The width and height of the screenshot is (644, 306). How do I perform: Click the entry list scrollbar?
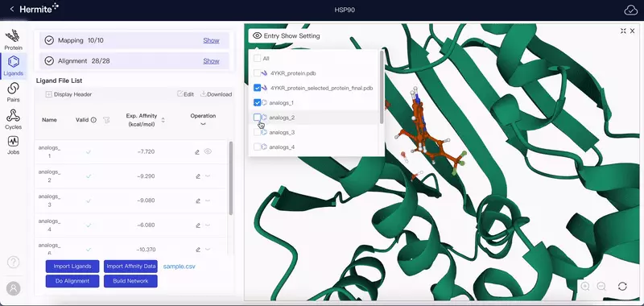pyautogui.click(x=382, y=87)
